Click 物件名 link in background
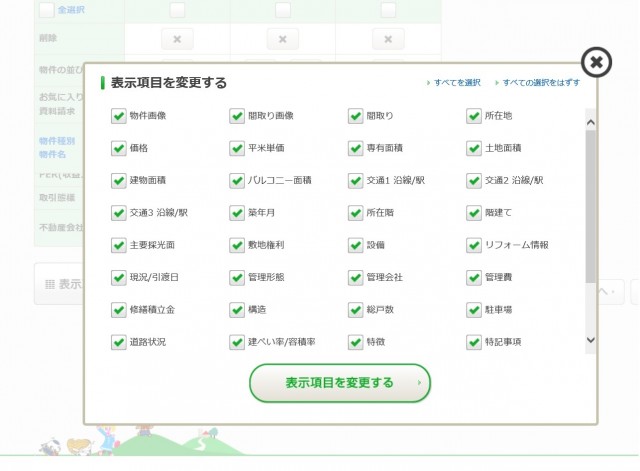 point(52,154)
